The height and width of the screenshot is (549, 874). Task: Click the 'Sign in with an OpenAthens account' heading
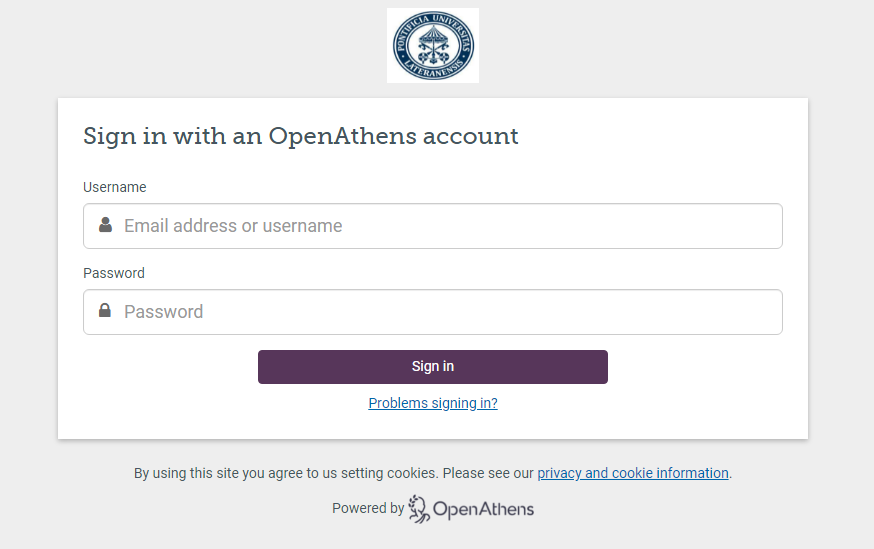pos(300,137)
